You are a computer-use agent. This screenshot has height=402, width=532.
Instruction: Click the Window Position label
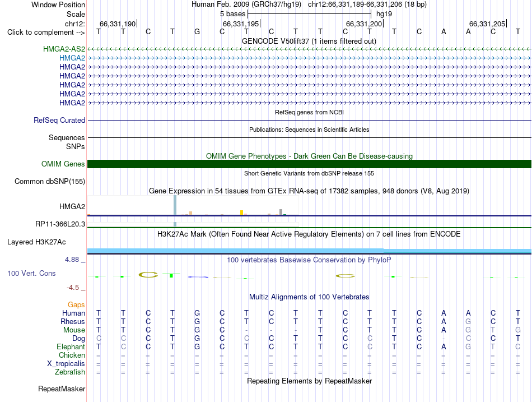58,4
